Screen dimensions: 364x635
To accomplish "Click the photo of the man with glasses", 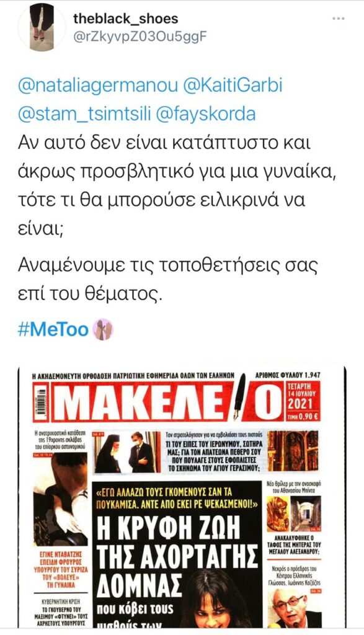I will tap(295, 608).
